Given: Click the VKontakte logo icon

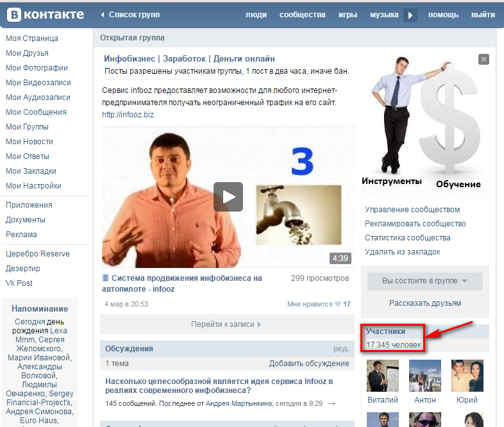Looking at the screenshot, I should click(x=14, y=15).
